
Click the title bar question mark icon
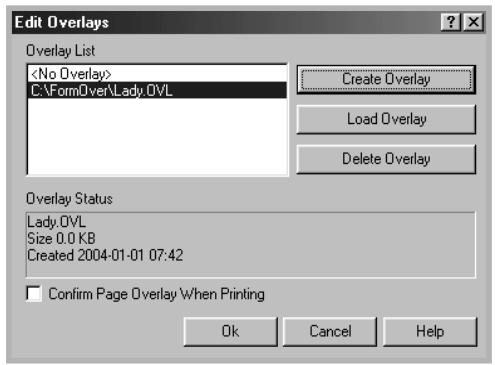(x=451, y=22)
